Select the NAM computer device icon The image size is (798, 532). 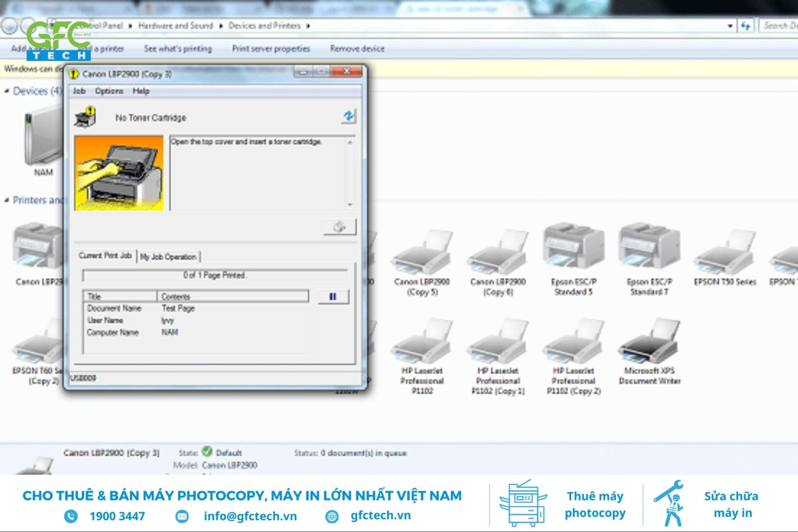(44, 140)
